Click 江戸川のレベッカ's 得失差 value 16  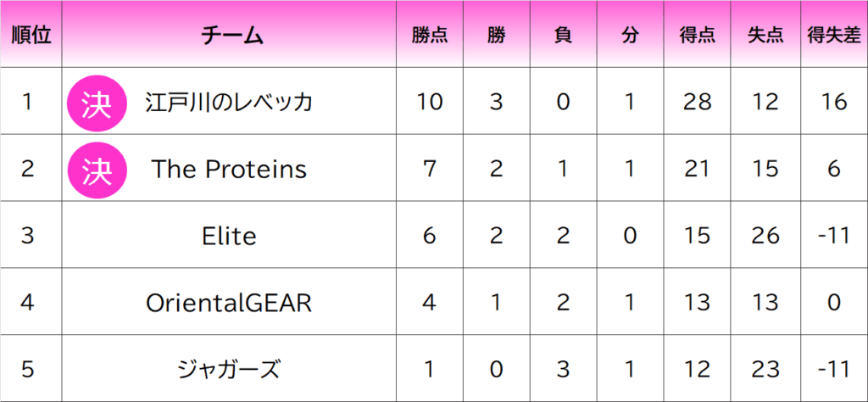(834, 103)
